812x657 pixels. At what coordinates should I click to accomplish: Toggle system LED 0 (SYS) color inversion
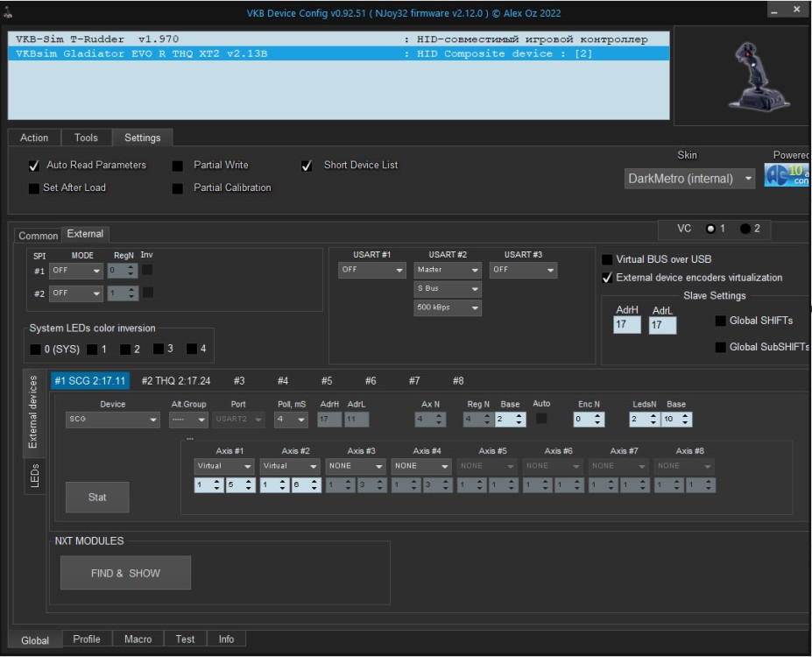[x=36, y=350]
